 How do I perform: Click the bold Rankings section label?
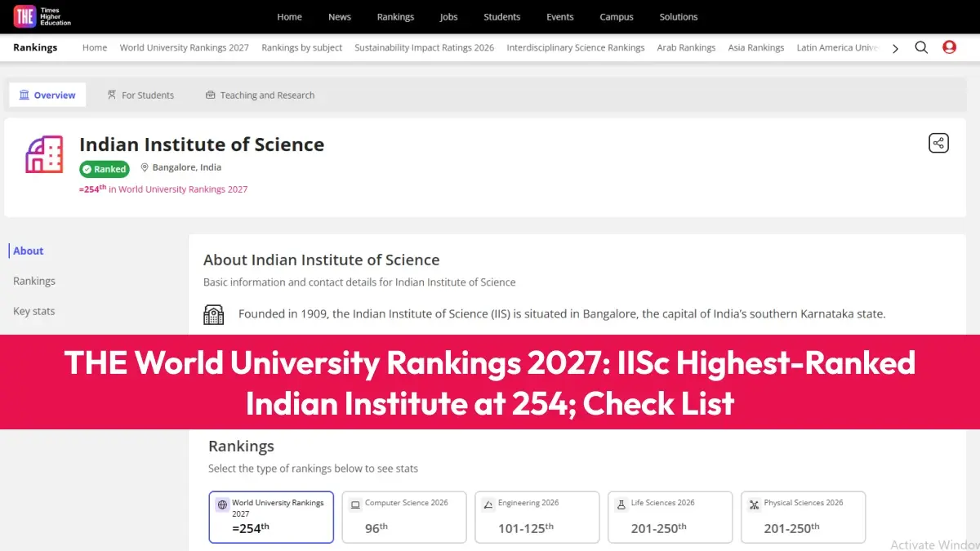35,47
